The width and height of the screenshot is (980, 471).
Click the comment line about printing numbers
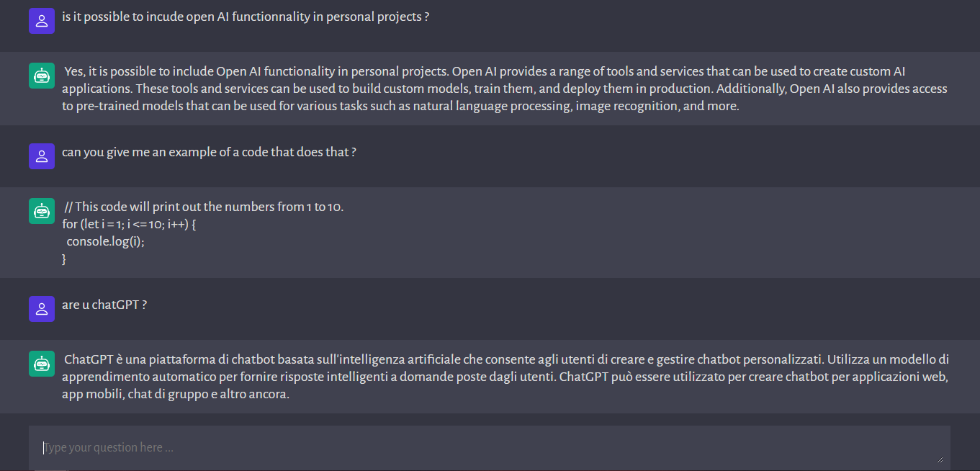tap(204, 207)
